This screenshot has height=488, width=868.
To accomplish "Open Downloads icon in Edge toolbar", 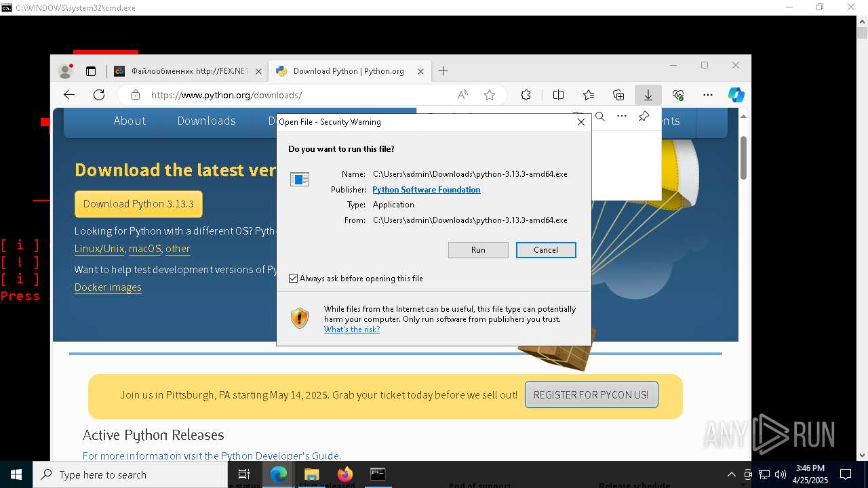I will click(x=648, y=95).
